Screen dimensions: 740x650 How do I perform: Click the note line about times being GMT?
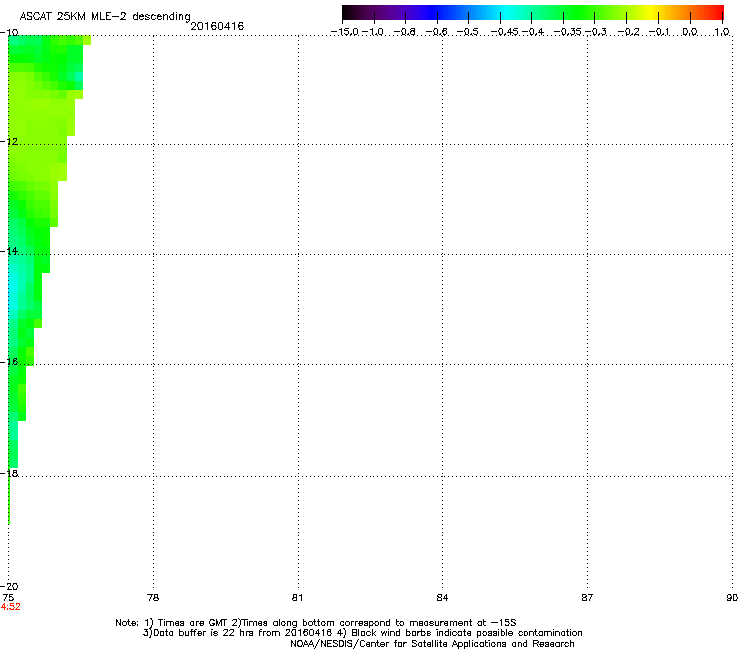316,623
